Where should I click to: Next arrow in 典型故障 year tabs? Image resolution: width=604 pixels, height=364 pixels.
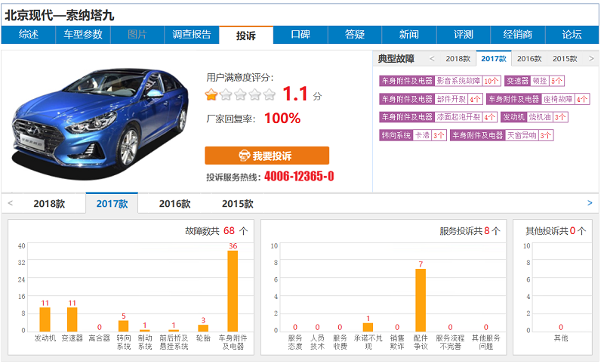point(591,59)
